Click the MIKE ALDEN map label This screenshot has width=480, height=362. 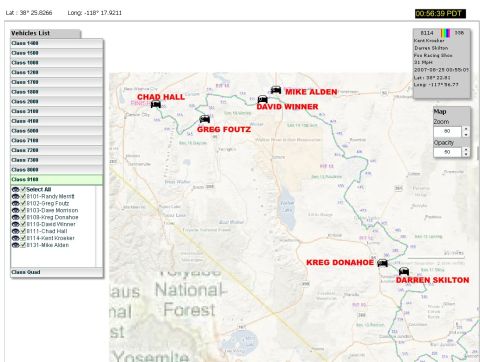[311, 92]
